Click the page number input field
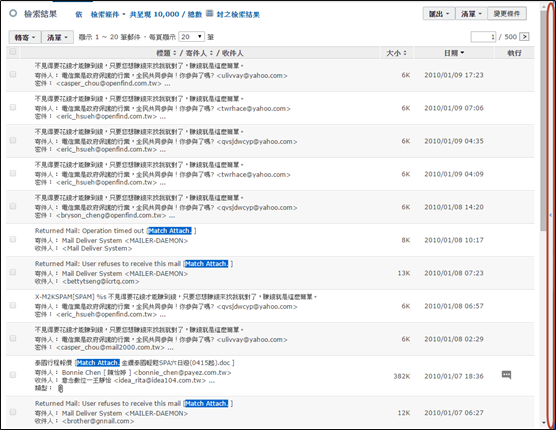This screenshot has width=556, height=430. 483,37
